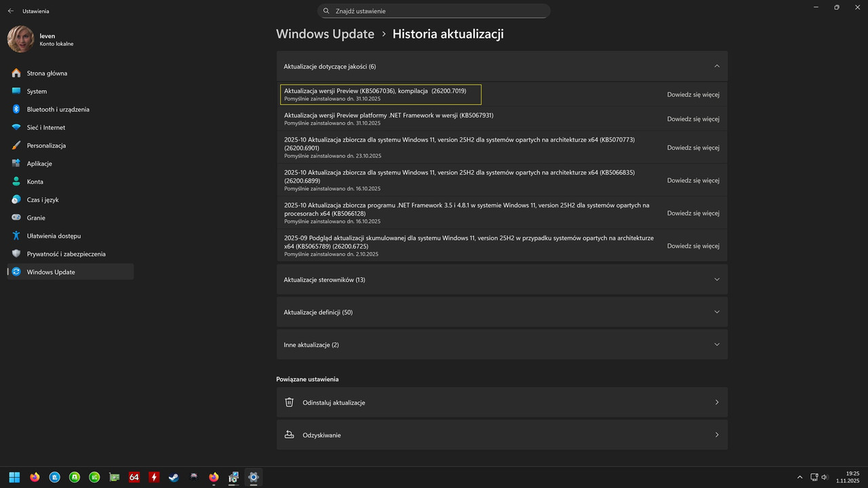Open the red lightning bolt taskbar app
Screen dimensions: 868x488
point(154,477)
